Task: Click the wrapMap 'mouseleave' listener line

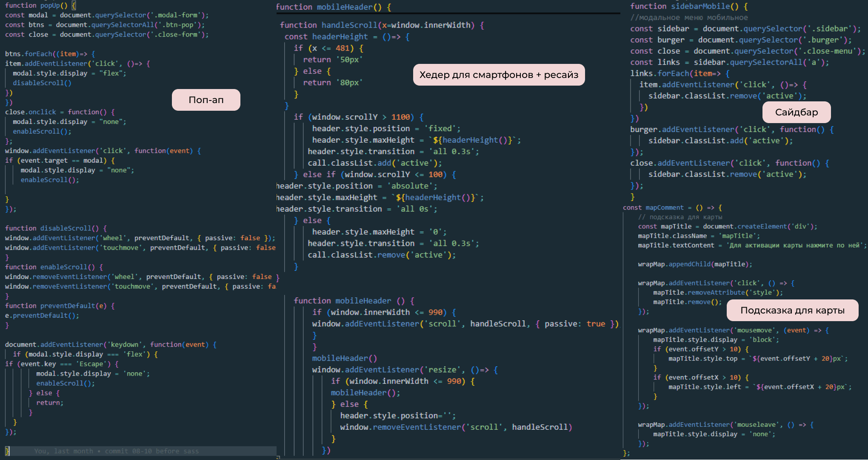Action: 726,425
